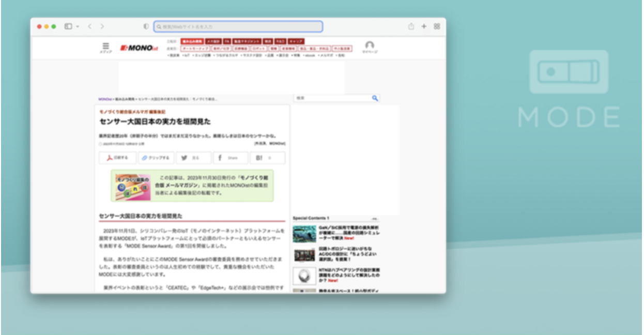Image resolution: width=644 pixels, height=335 pixels.
Task: Show Safari tab overview grid
Action: (437, 26)
